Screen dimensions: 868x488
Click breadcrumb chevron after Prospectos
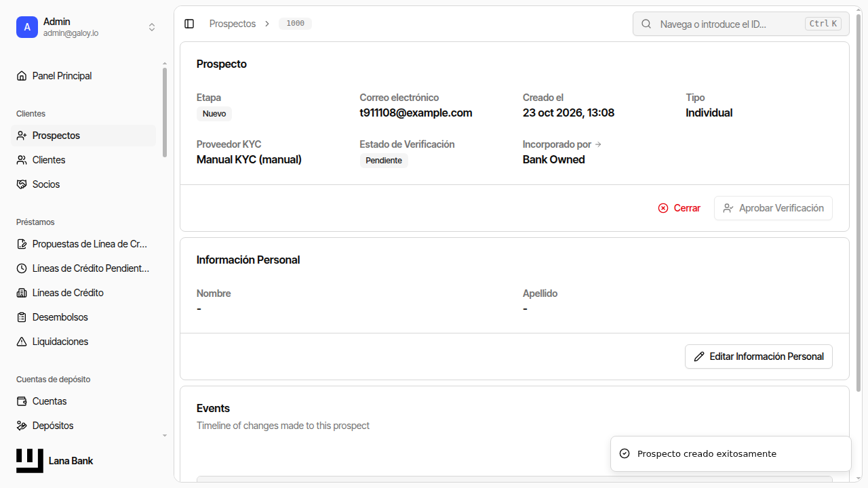267,24
